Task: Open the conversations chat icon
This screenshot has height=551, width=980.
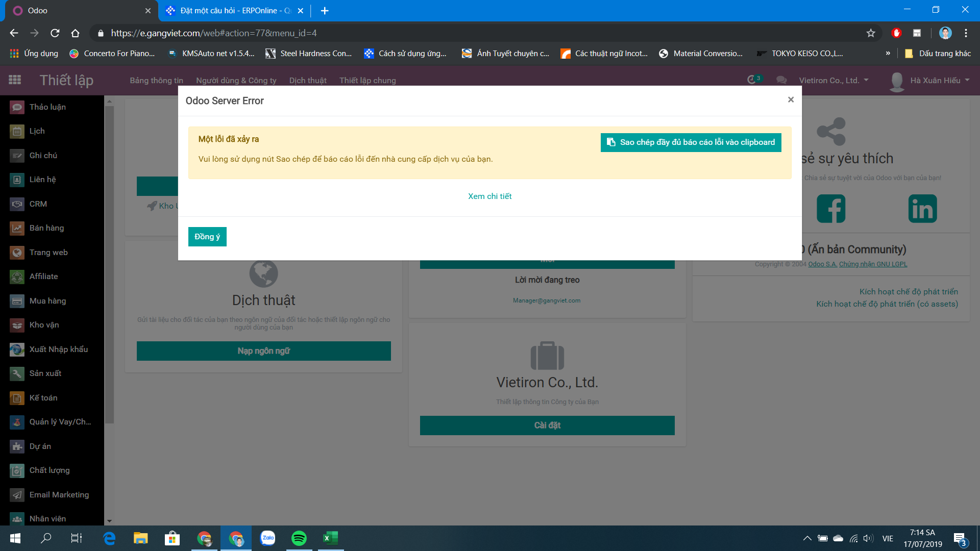Action: 781,80
